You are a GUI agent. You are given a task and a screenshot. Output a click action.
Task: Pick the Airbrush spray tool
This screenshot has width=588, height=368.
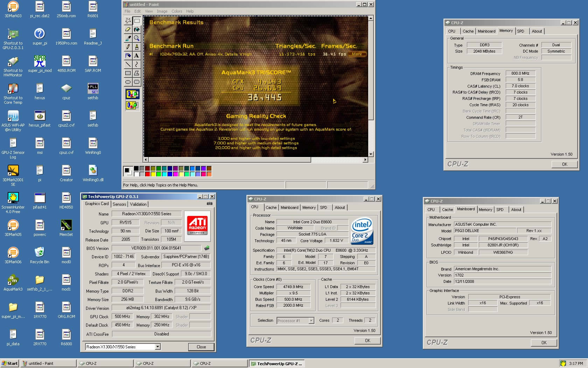128,56
